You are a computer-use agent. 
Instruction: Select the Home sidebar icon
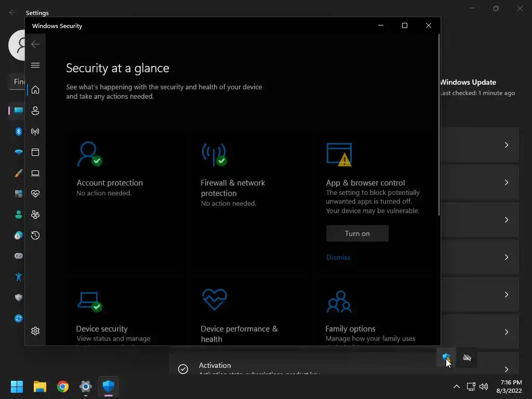pyautogui.click(x=35, y=90)
